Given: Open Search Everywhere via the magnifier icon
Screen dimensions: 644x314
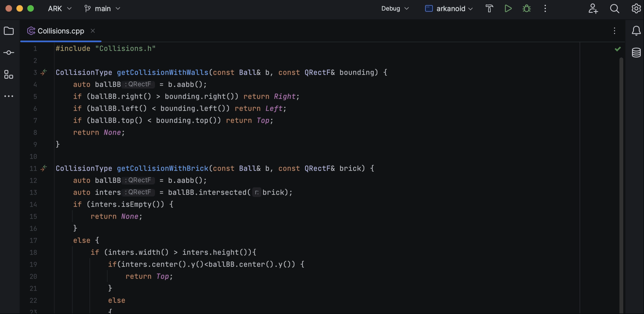Looking at the screenshot, I should [615, 8].
